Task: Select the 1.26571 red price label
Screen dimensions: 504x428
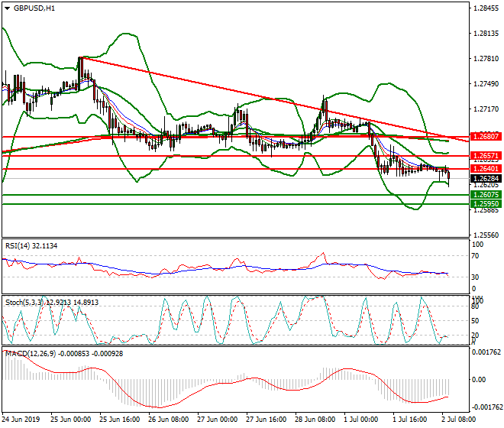Action: (x=486, y=156)
